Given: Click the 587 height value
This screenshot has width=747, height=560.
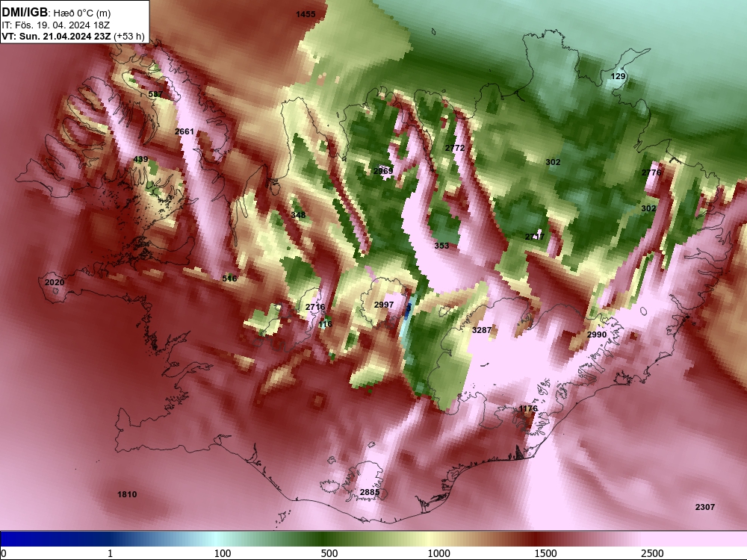Looking at the screenshot, I should click(155, 94).
